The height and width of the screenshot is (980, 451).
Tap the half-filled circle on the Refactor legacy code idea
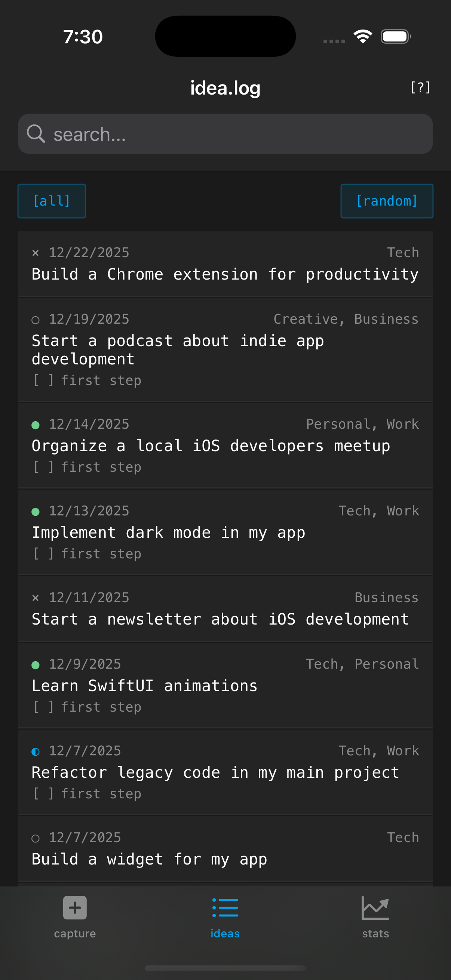click(36, 751)
